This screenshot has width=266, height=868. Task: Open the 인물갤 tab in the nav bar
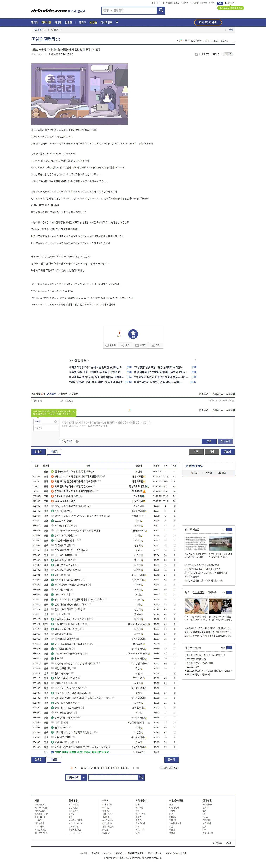[68, 22]
